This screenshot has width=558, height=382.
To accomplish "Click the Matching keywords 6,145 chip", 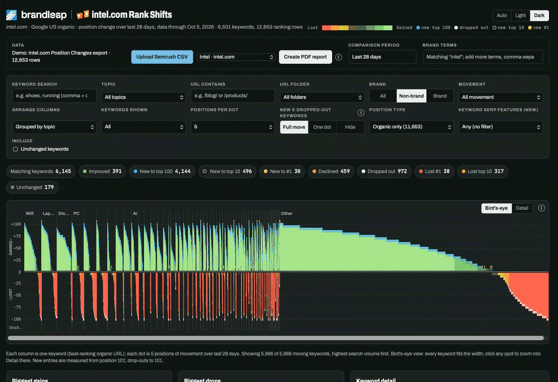I will click(41, 171).
